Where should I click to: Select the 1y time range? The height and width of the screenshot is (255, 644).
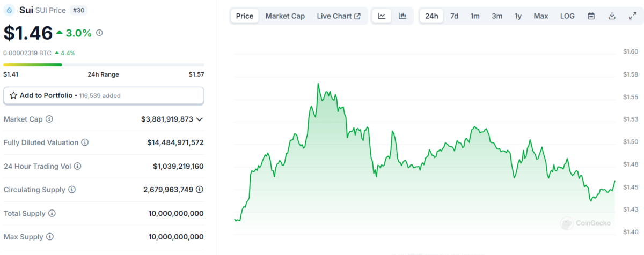pyautogui.click(x=518, y=16)
